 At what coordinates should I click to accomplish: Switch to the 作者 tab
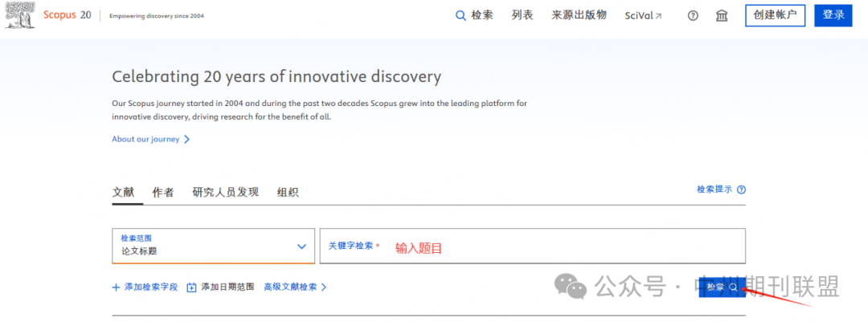162,193
